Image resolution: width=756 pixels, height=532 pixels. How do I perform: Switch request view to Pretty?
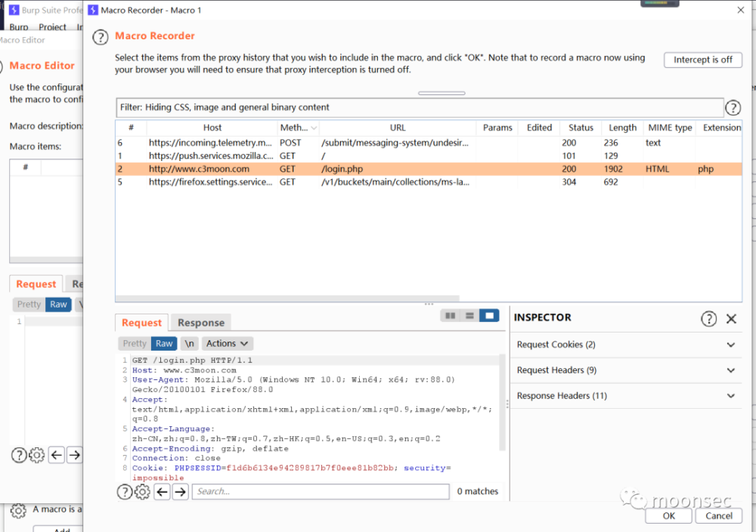[x=134, y=344]
